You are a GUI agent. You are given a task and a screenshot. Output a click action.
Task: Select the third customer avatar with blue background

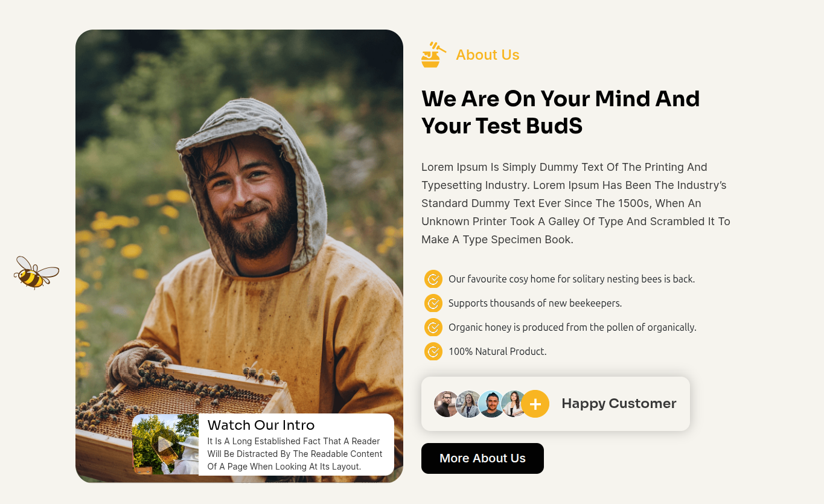[491, 404]
